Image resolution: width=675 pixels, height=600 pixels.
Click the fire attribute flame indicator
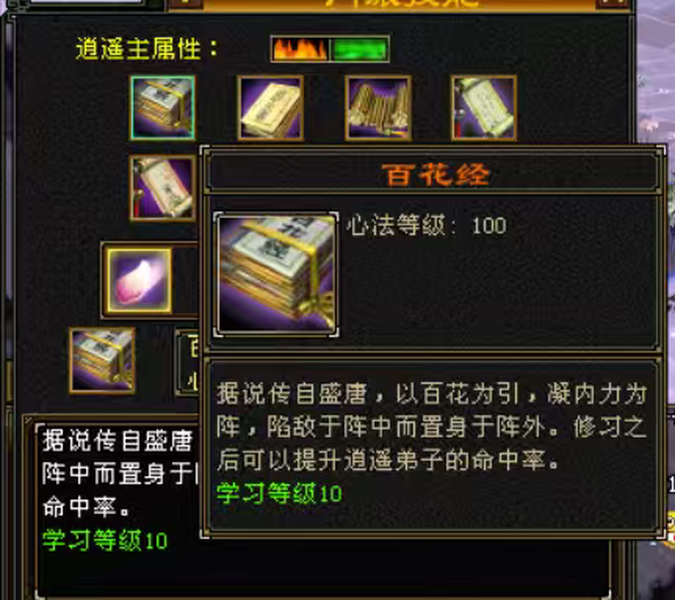pos(300,49)
